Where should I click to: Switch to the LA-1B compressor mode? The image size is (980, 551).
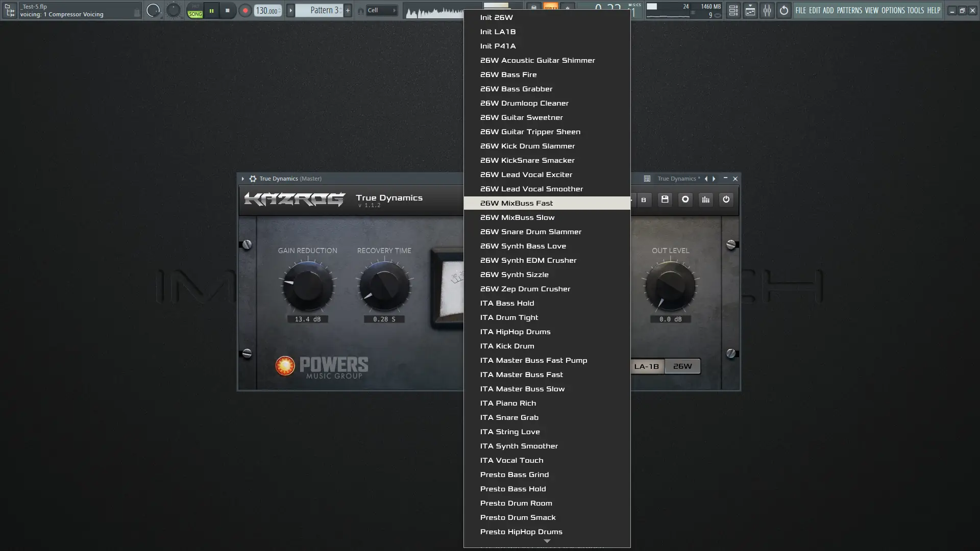pyautogui.click(x=646, y=366)
